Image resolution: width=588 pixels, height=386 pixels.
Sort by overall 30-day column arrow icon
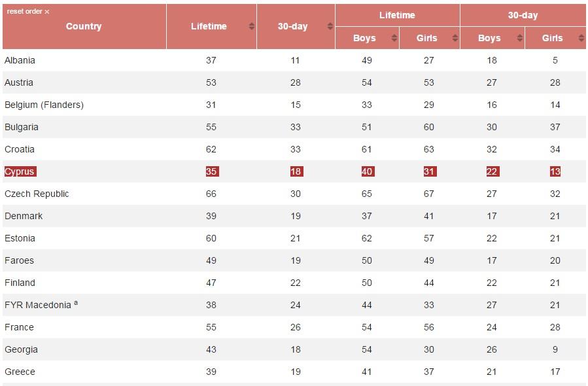330,26
